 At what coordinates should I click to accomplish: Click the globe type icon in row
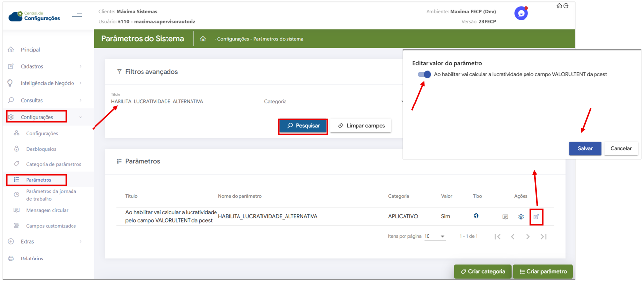point(476,216)
